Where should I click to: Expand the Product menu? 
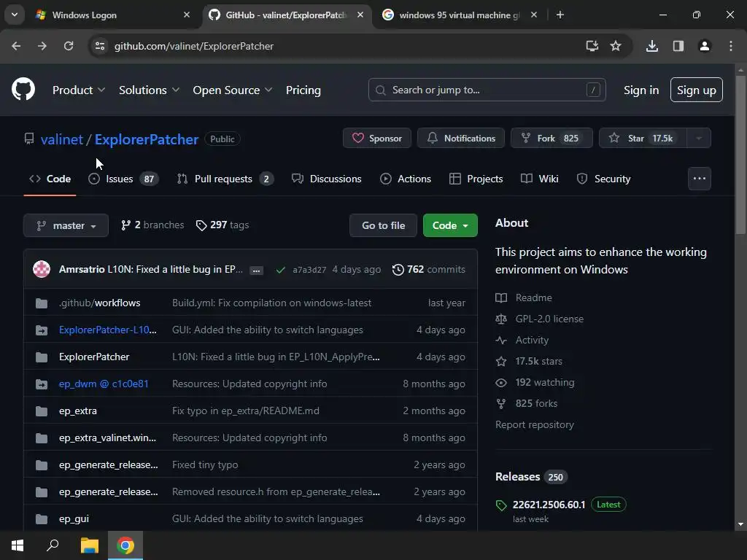point(79,90)
